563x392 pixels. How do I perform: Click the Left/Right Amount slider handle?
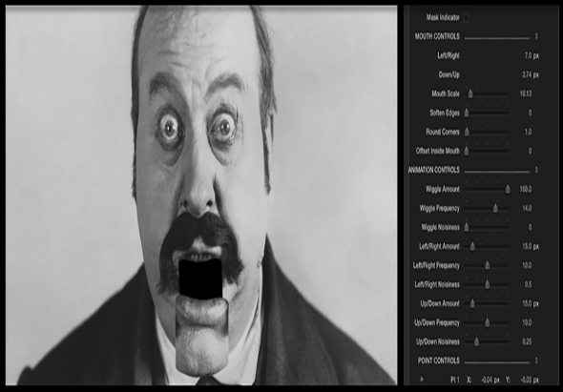(x=472, y=247)
